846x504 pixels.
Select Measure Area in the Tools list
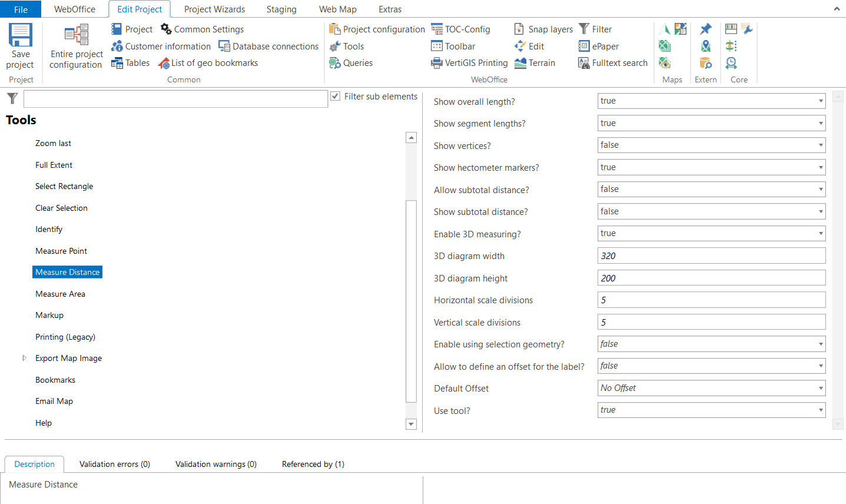coord(60,293)
